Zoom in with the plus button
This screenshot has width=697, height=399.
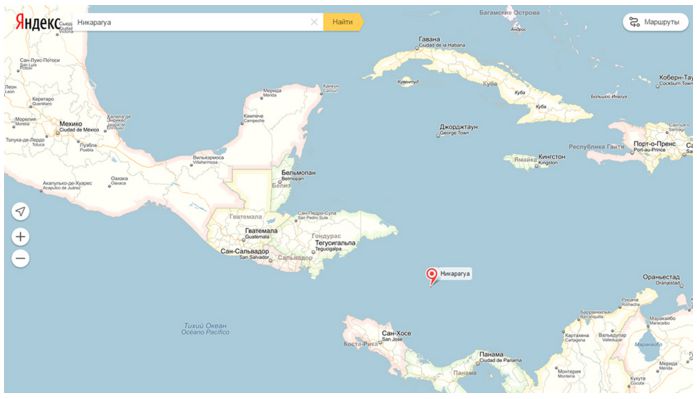pyautogui.click(x=20, y=236)
